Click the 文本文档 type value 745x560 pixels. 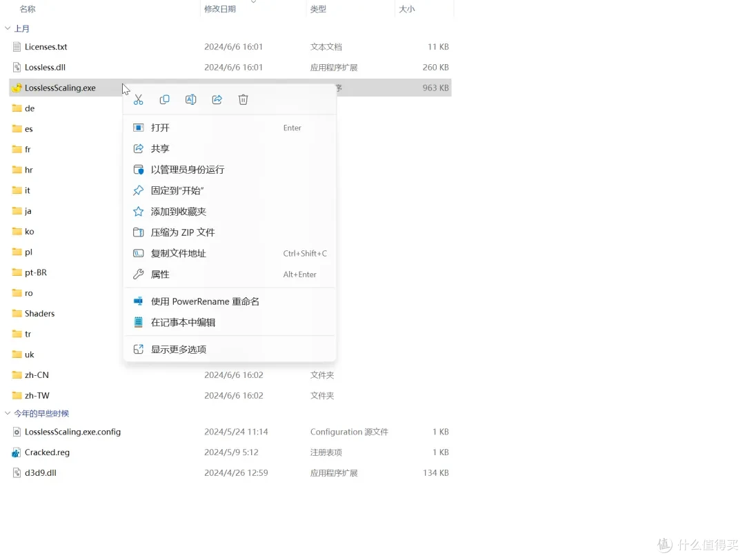point(326,46)
